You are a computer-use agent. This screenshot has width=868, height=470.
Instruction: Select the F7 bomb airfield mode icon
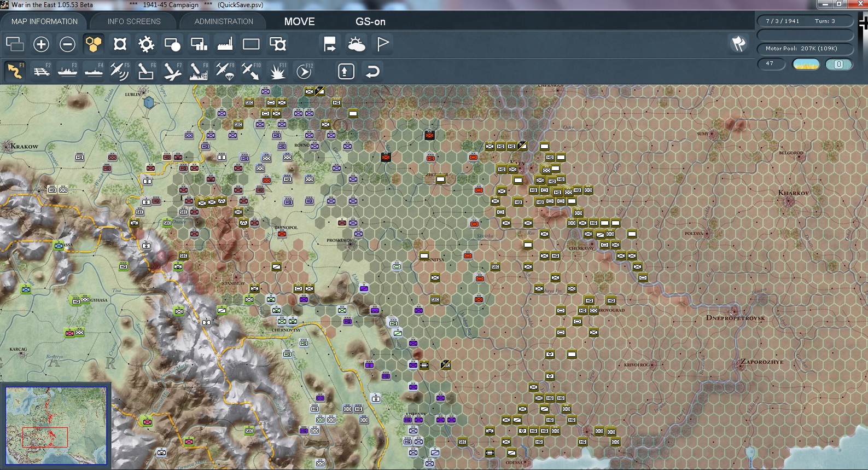[x=172, y=71]
